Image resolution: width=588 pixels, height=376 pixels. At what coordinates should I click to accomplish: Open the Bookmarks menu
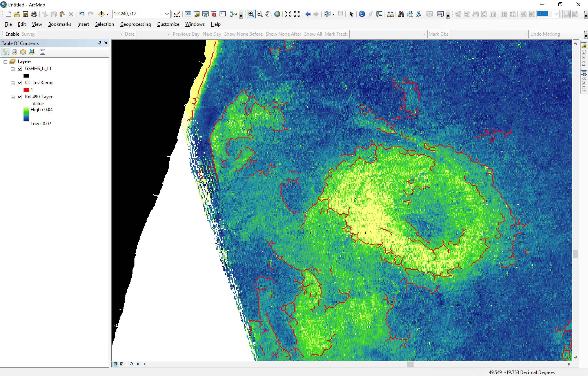(x=60, y=24)
